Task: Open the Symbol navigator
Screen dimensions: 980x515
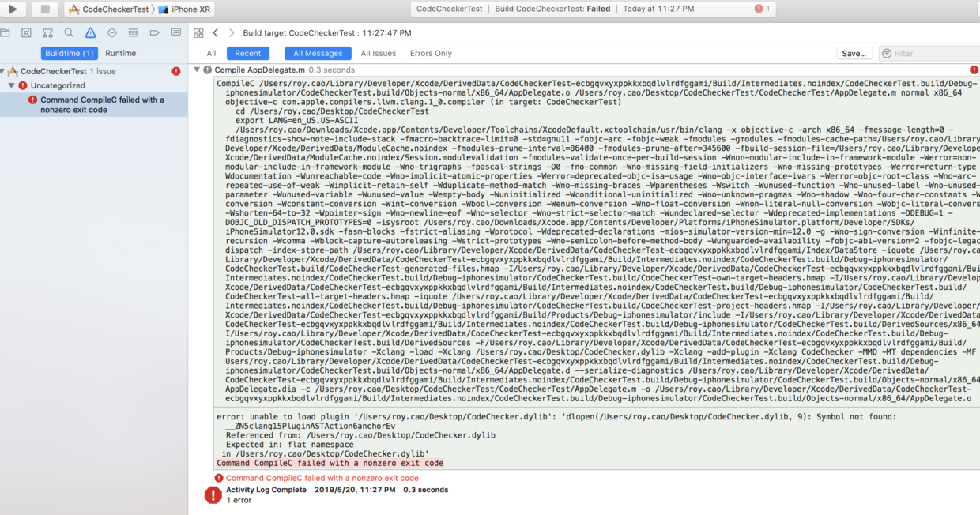Action: [47, 32]
